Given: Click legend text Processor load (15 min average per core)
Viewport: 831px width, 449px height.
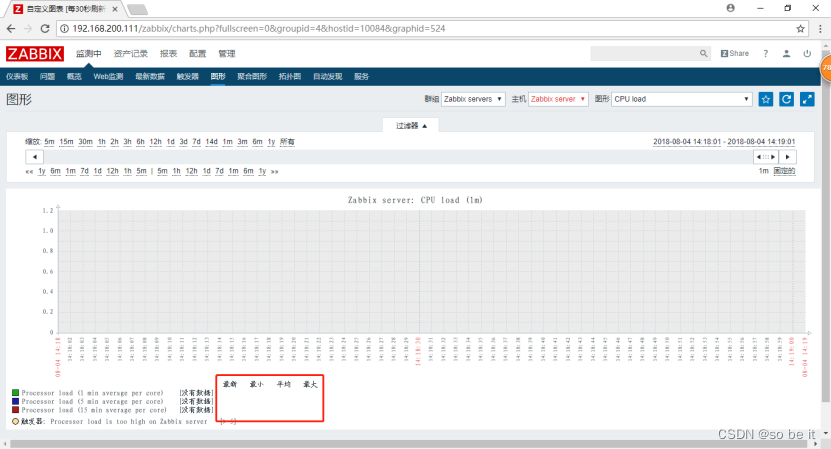Looking at the screenshot, I should click(94, 410).
